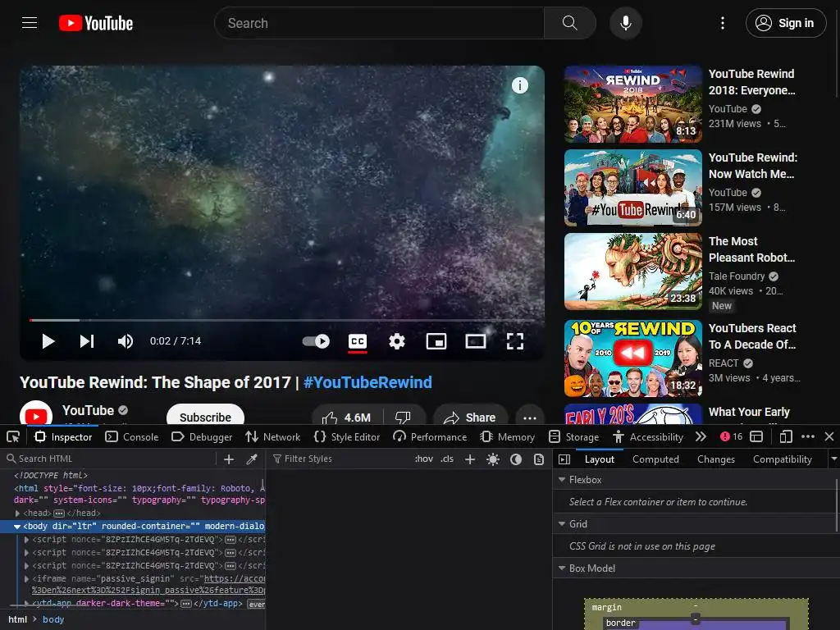Toggle the :hov pseudo-class panel
Screen dimensions: 840x630
tap(424, 459)
